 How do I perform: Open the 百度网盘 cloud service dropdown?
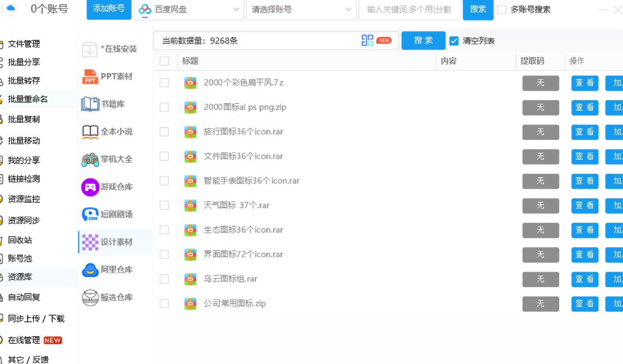point(189,9)
